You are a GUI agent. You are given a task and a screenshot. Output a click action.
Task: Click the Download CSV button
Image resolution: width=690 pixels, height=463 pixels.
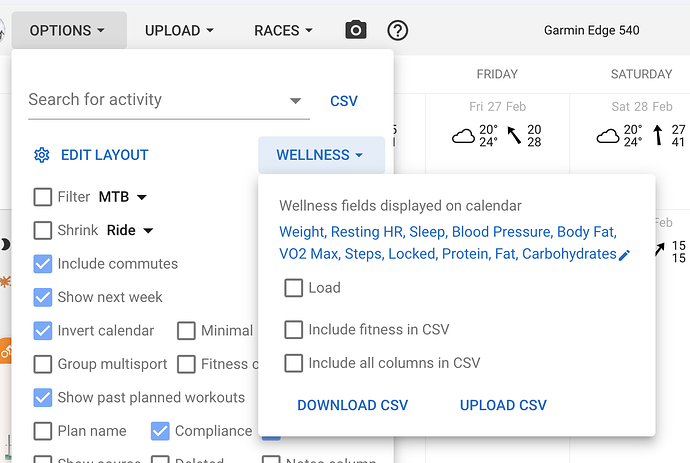[353, 405]
